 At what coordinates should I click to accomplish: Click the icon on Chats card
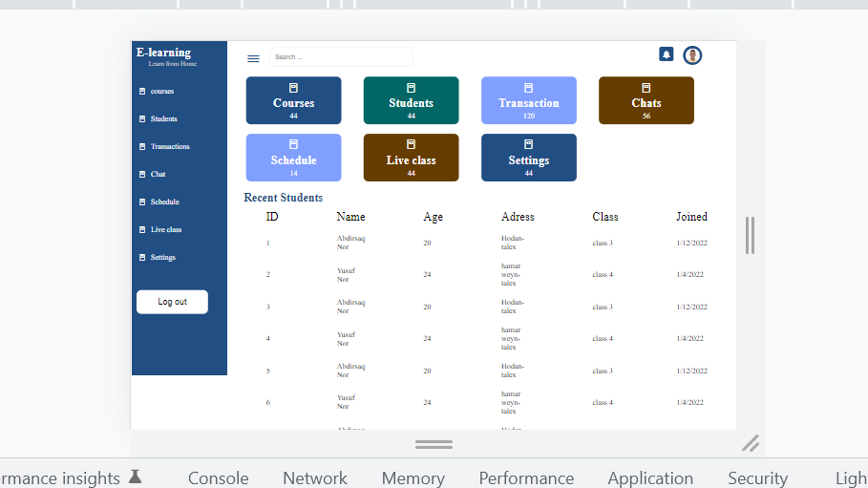646,88
